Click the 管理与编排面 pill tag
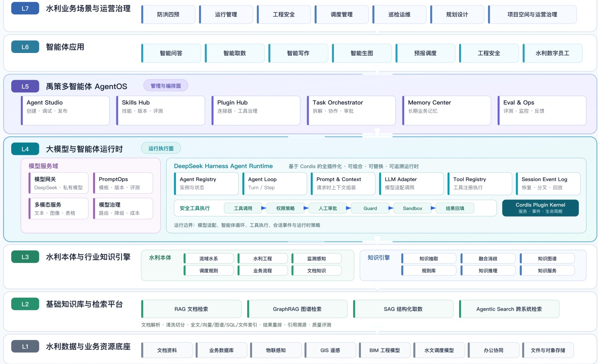 pyautogui.click(x=166, y=85)
